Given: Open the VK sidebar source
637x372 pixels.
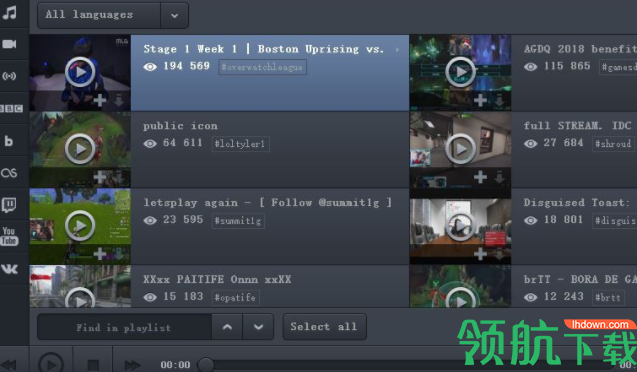Looking at the screenshot, I should (9, 268).
